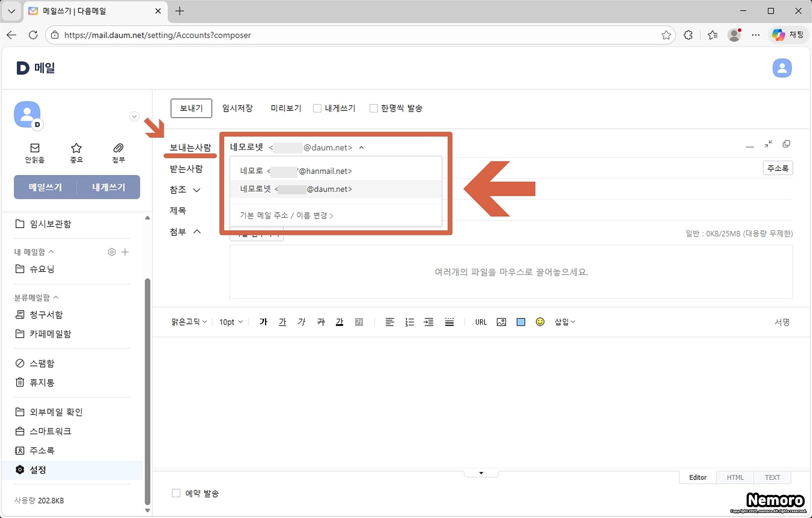Open the 맑은고딕 font dropdown
Screen dimensions: 812x518
click(x=189, y=322)
